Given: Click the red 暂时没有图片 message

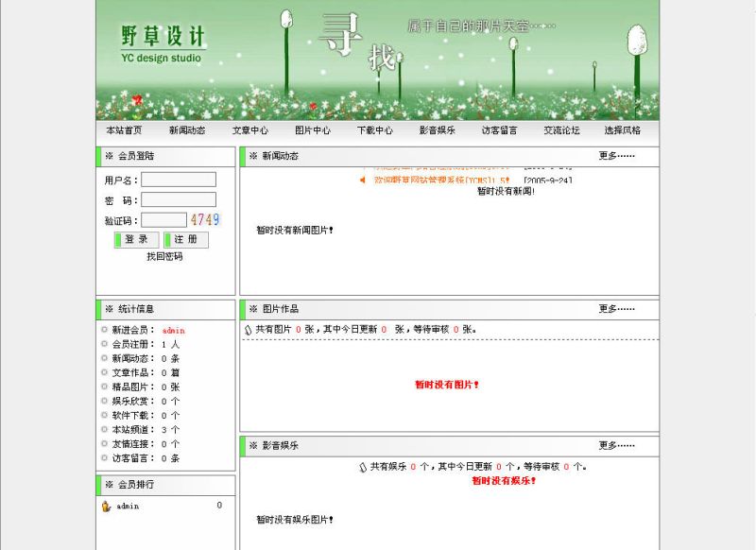Looking at the screenshot, I should pyautogui.click(x=447, y=385).
